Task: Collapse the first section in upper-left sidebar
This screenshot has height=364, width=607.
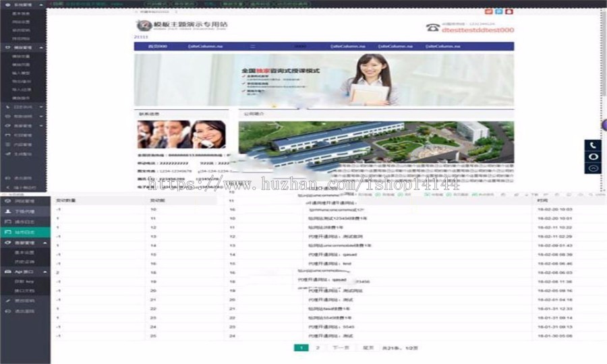Action: (41, 5)
